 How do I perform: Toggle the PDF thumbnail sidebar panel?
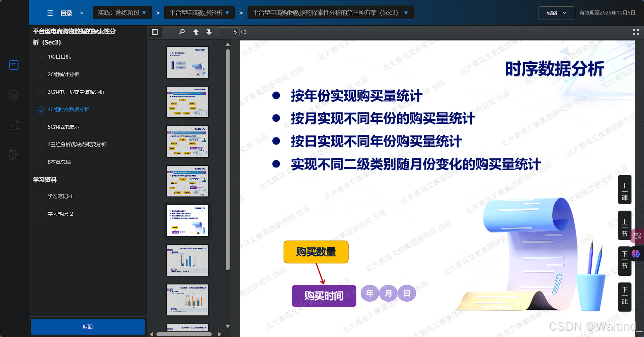pyautogui.click(x=155, y=32)
